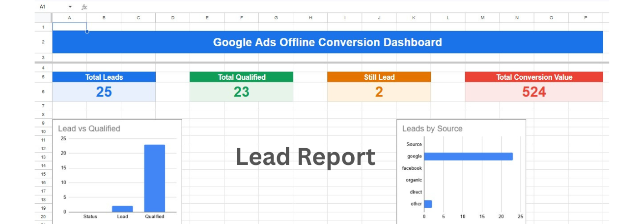The width and height of the screenshot is (644, 224).
Task: Click the Lead bar in the column chart
Action: [122, 209]
